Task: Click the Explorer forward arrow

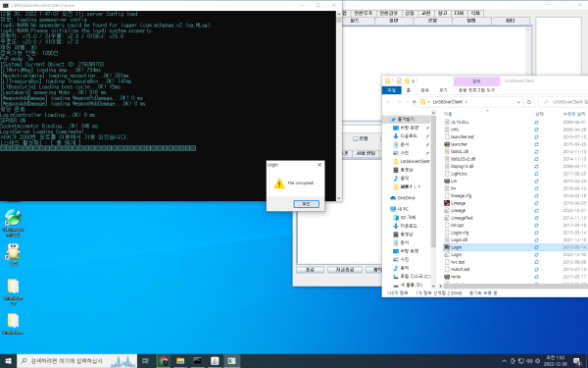Action: [399, 102]
